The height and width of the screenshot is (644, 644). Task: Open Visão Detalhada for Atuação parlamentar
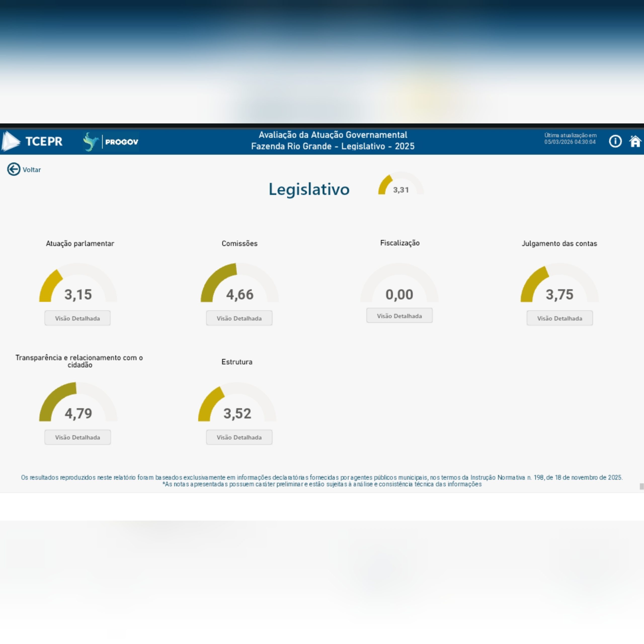[x=77, y=318]
